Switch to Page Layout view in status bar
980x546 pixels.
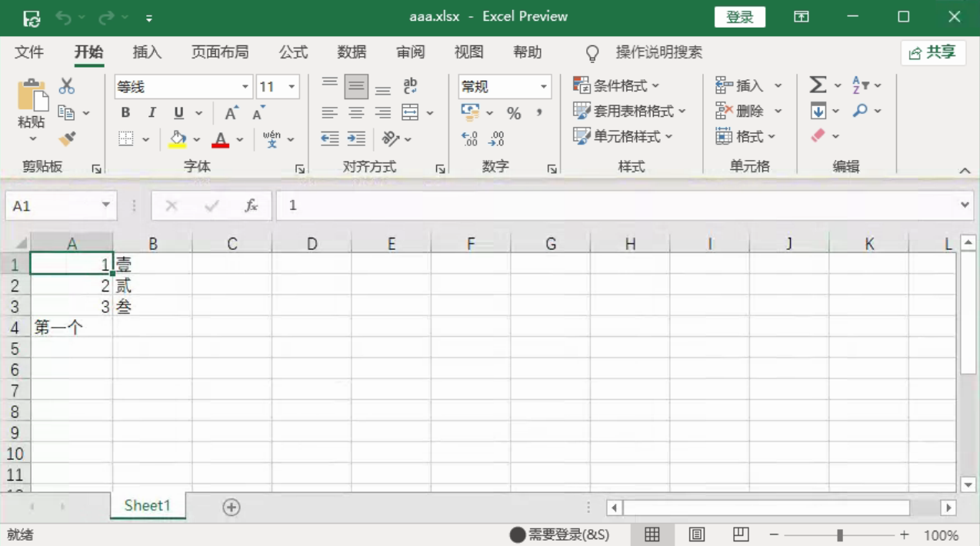[x=697, y=534]
